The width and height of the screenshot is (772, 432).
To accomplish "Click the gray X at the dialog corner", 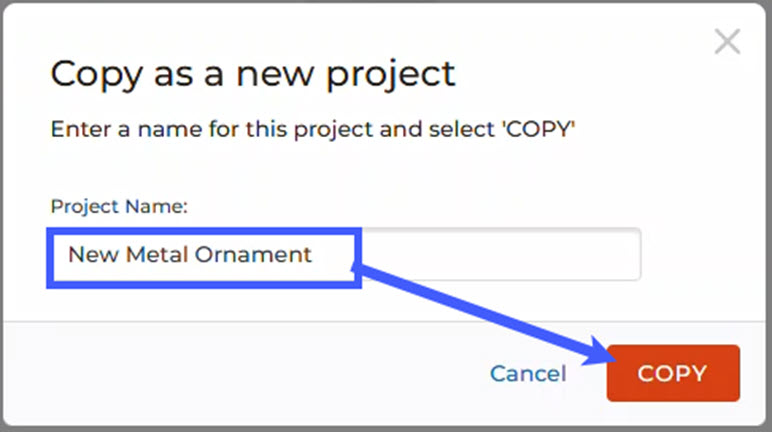I will tap(727, 42).
